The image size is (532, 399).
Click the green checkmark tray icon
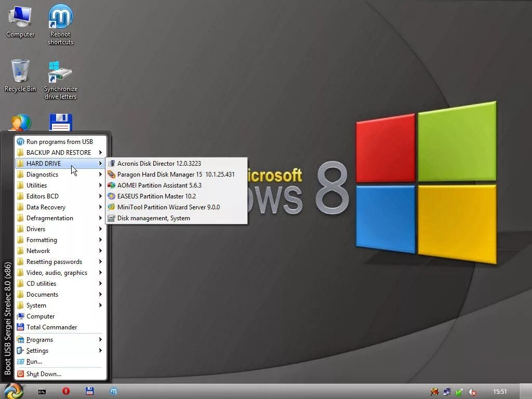pyautogui.click(x=459, y=392)
